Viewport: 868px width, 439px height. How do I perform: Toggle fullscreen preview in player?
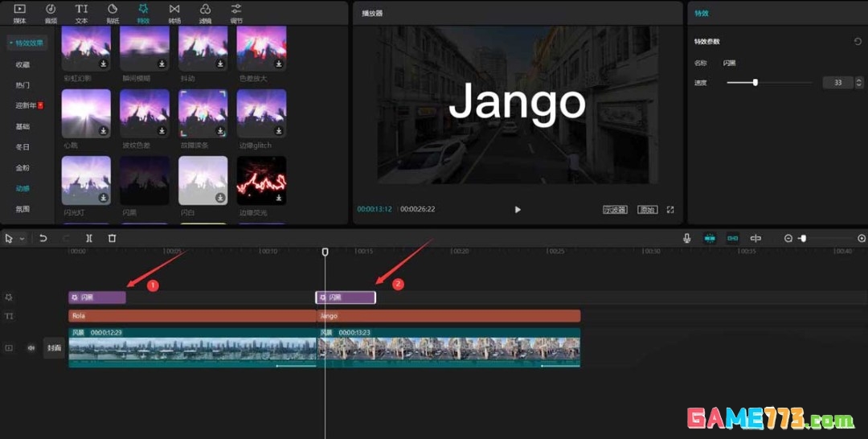click(x=670, y=210)
